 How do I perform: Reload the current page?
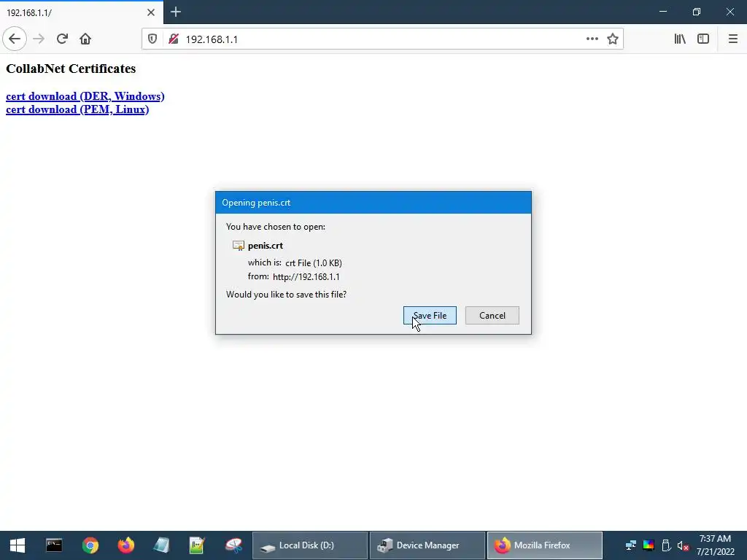[62, 39]
